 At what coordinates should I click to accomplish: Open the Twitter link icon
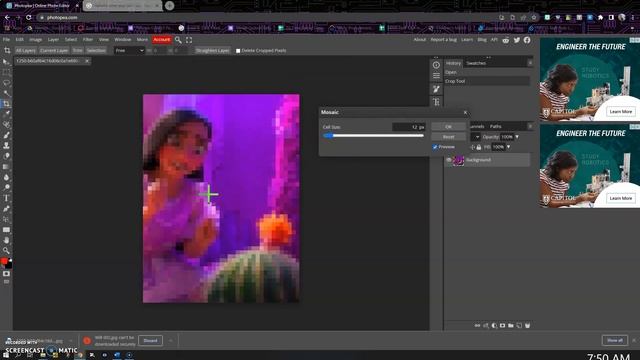[517, 40]
